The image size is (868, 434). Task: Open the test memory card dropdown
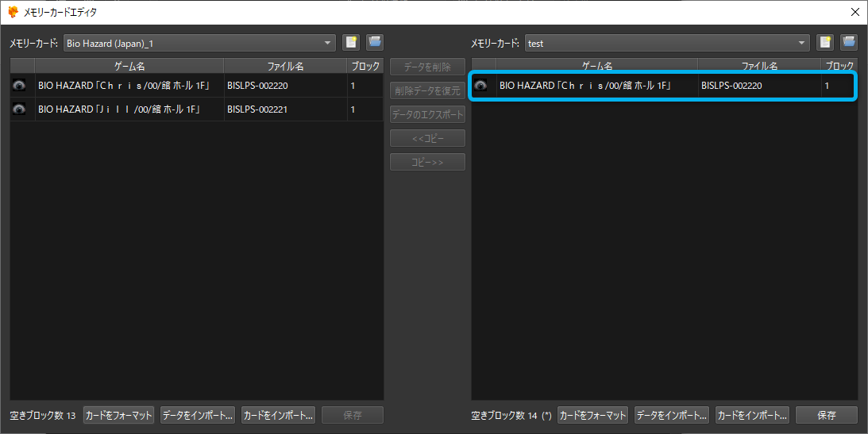point(667,43)
